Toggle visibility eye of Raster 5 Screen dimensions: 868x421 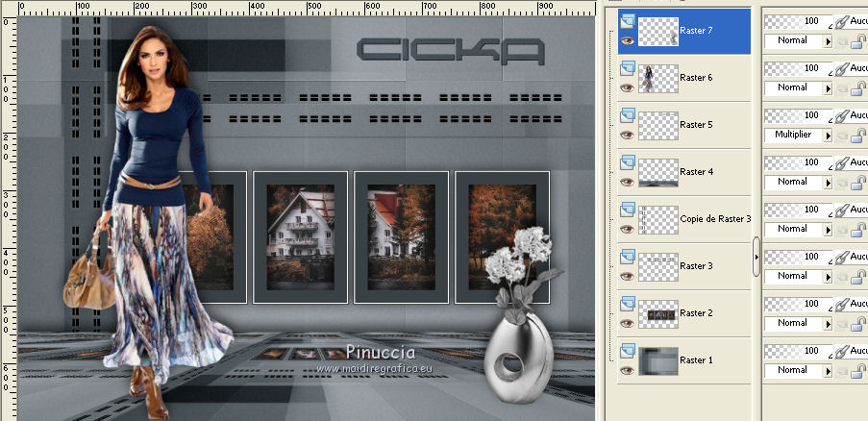(627, 135)
